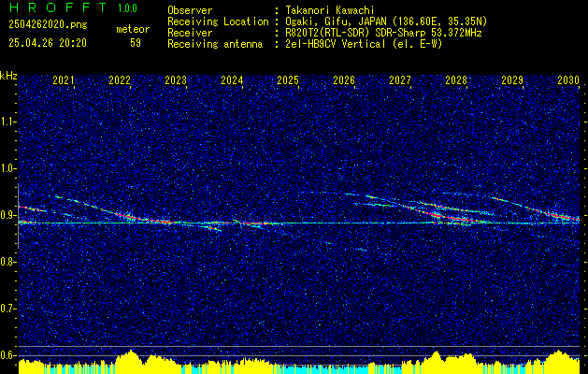
Task: Click the Ogaki, Gifu, JAPAN location text
Action: 386,22
